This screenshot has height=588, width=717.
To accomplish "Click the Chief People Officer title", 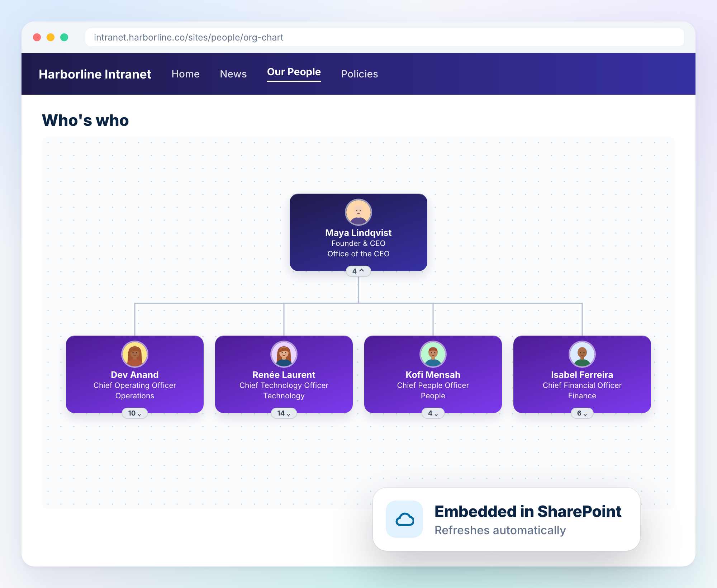I will click(433, 385).
